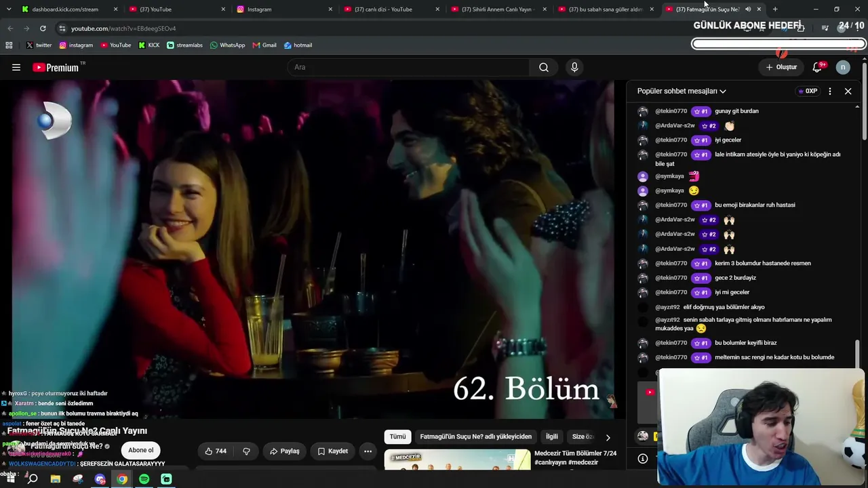
Task: Open Streamlabs from the taskbar
Action: click(166, 479)
